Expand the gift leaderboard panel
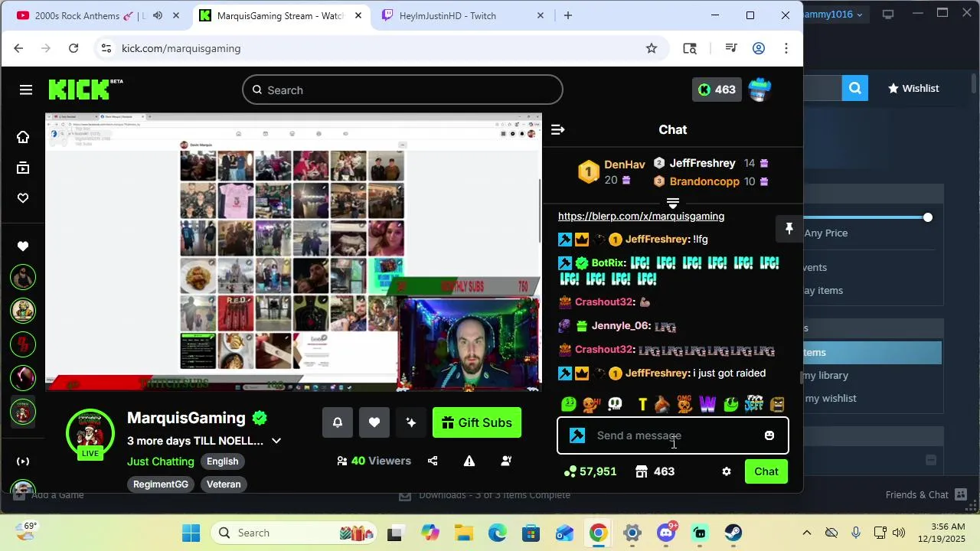The image size is (980, 551). (x=673, y=204)
